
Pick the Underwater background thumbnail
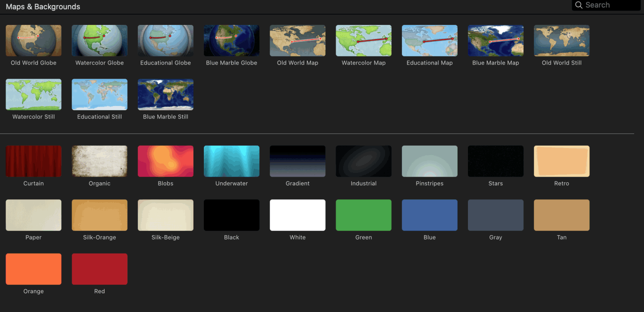(231, 161)
